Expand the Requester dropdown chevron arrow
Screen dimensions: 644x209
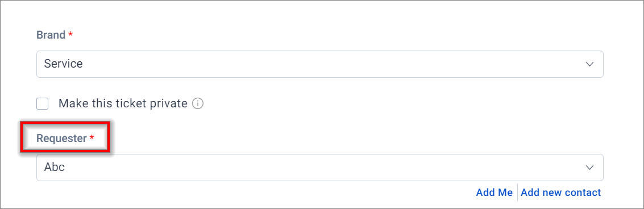(590, 168)
